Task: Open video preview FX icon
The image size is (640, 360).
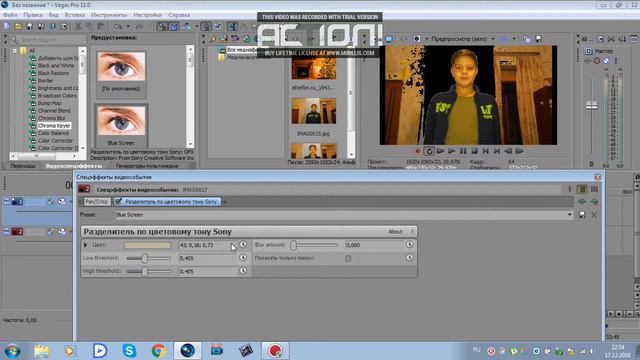Action: click(x=402, y=39)
